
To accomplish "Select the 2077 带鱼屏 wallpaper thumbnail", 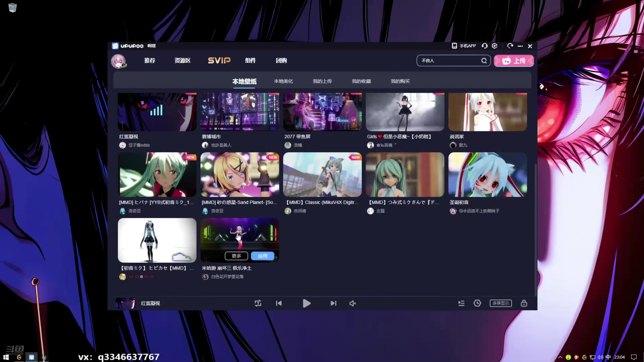I will 322,112.
